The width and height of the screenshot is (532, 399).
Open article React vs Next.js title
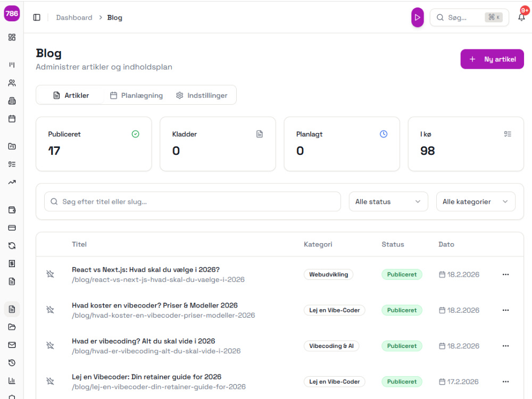point(146,270)
